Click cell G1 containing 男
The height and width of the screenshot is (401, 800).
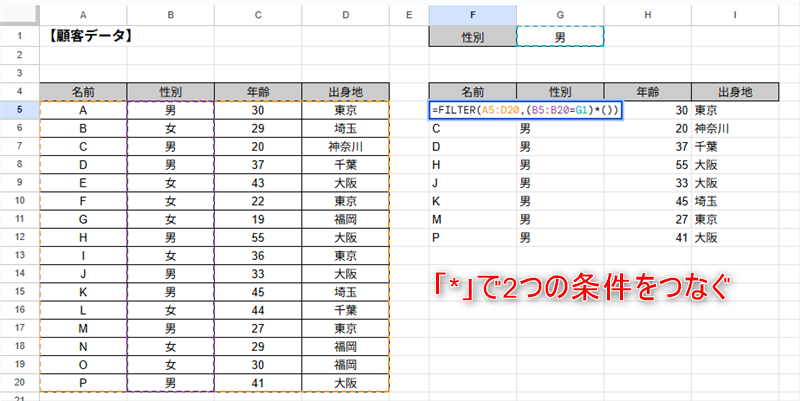pos(560,36)
